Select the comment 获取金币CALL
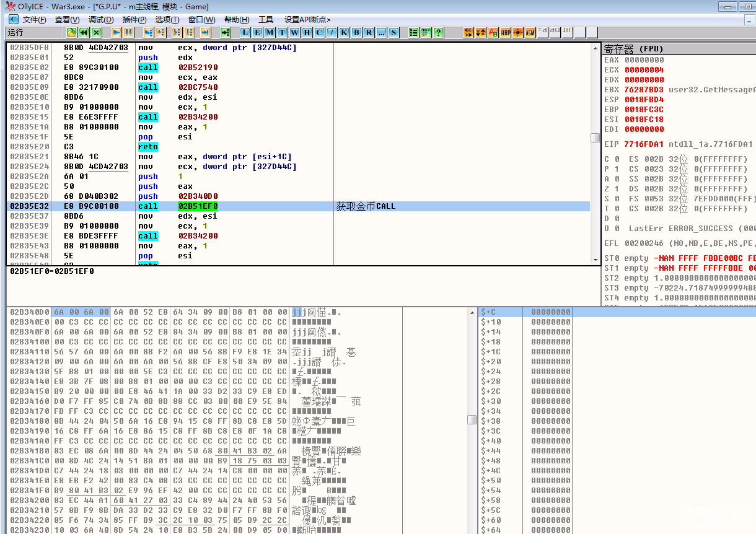The height and width of the screenshot is (534, 756). point(366,206)
